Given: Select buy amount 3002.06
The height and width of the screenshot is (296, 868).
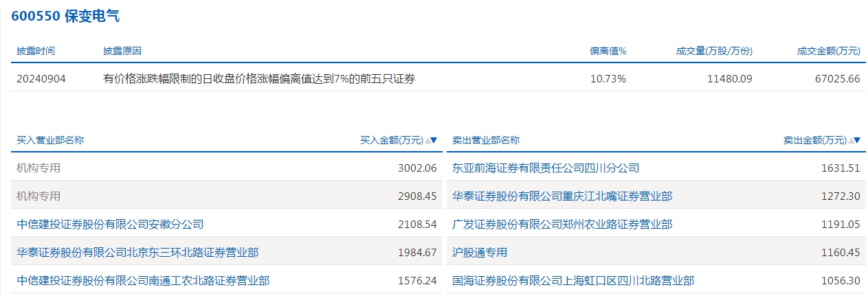Looking at the screenshot, I should point(417,168).
